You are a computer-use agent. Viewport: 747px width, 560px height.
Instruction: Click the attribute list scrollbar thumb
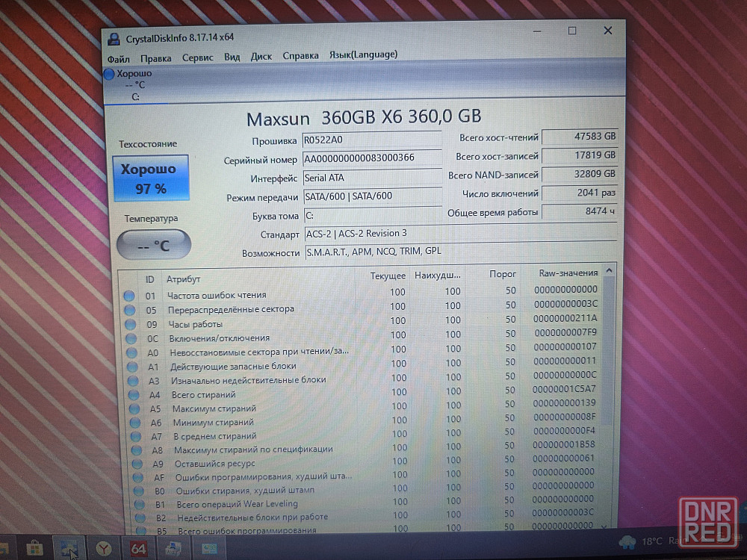point(608,352)
